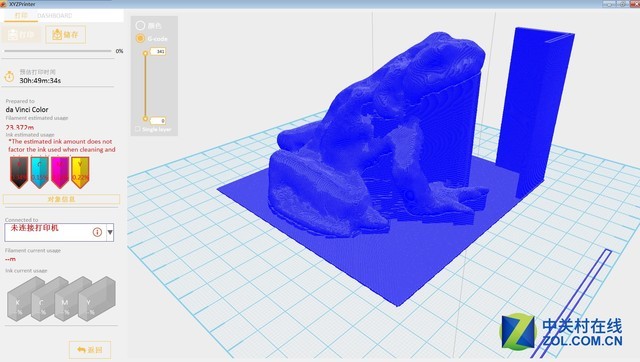Screen dimensions: 640x362
Task: Open the unconnected printer combo box
Action: [x=59, y=232]
